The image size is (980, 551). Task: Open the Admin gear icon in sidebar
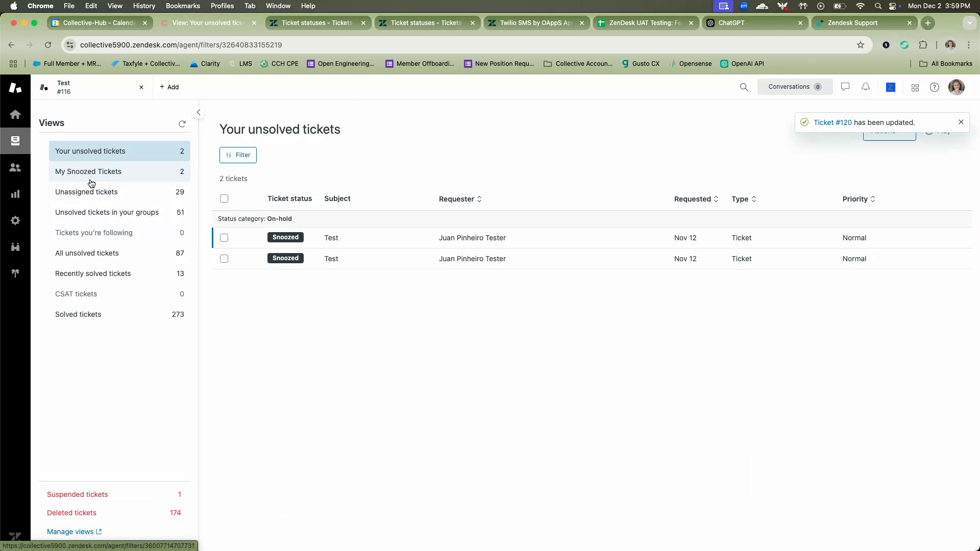tap(15, 220)
